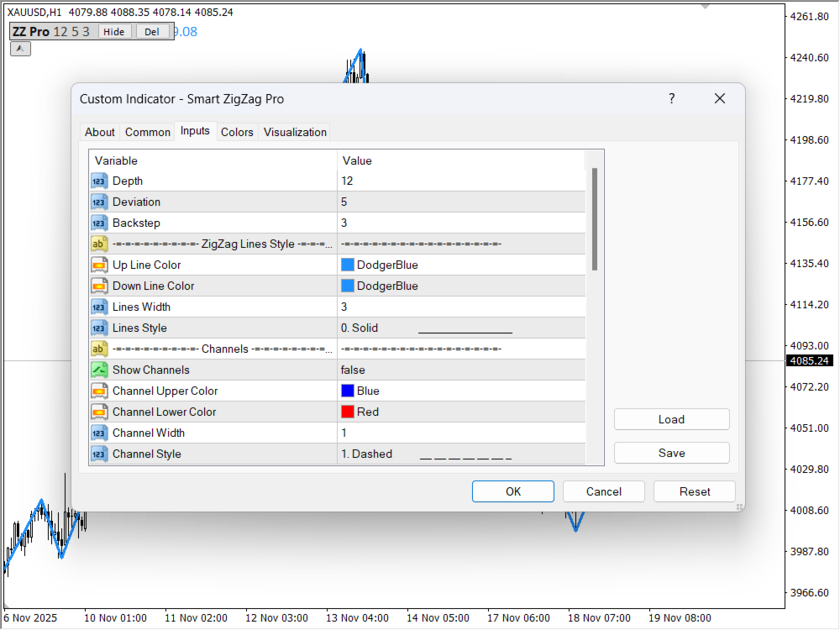Click the Reset button

tap(695, 491)
